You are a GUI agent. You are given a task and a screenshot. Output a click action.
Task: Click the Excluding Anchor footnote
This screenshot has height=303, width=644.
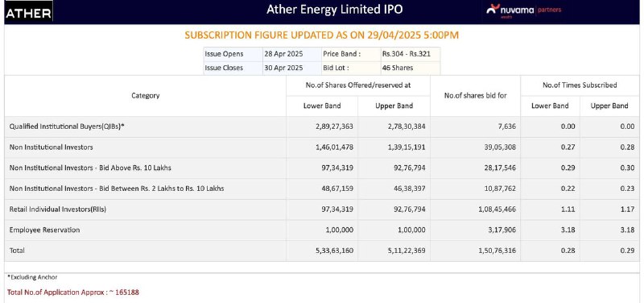click(x=32, y=277)
